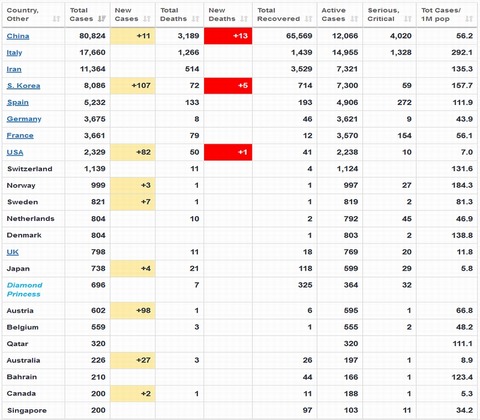Sort by New Deaths arrow icon
This screenshot has height=420, width=480.
pos(244,19)
